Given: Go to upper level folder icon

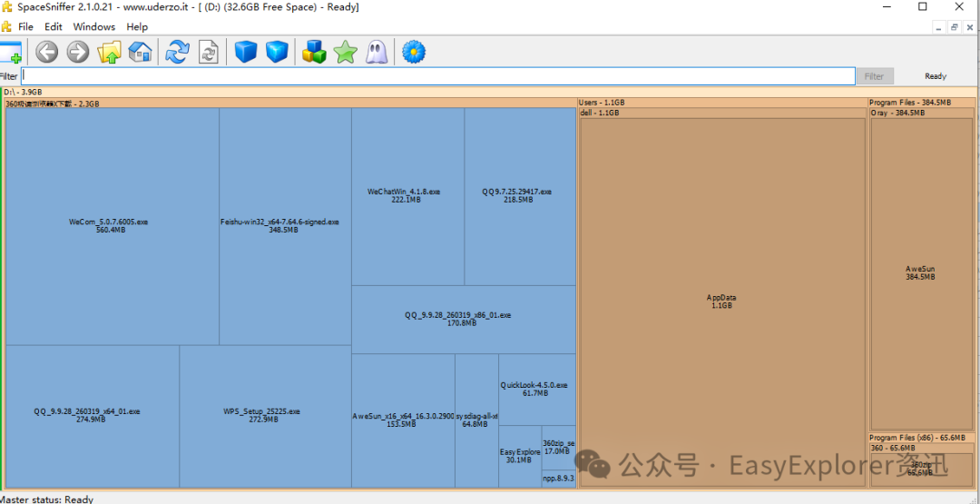Looking at the screenshot, I should point(109,52).
